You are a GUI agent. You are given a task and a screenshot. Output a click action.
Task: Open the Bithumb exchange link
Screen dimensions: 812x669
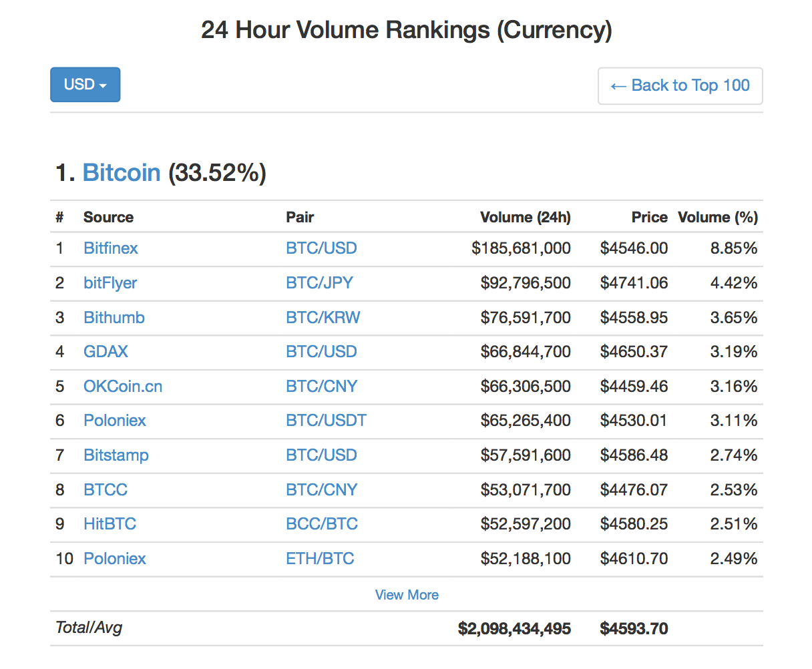coord(114,317)
